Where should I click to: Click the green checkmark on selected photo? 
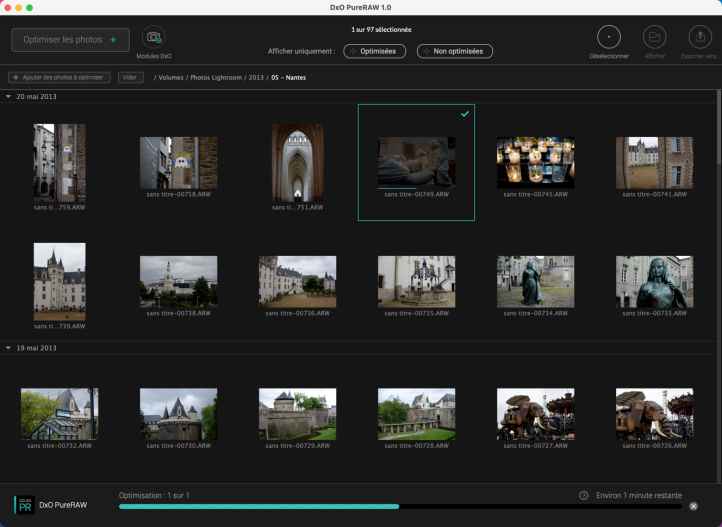coord(464,115)
